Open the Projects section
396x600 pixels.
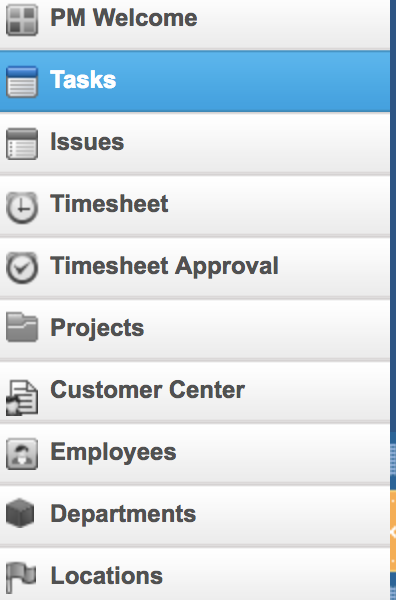195,329
